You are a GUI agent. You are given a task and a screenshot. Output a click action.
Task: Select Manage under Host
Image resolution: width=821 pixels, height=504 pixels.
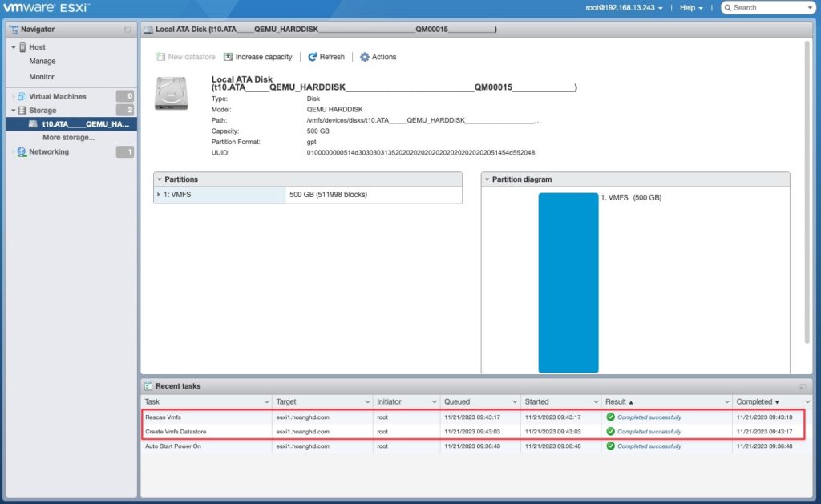tap(42, 61)
